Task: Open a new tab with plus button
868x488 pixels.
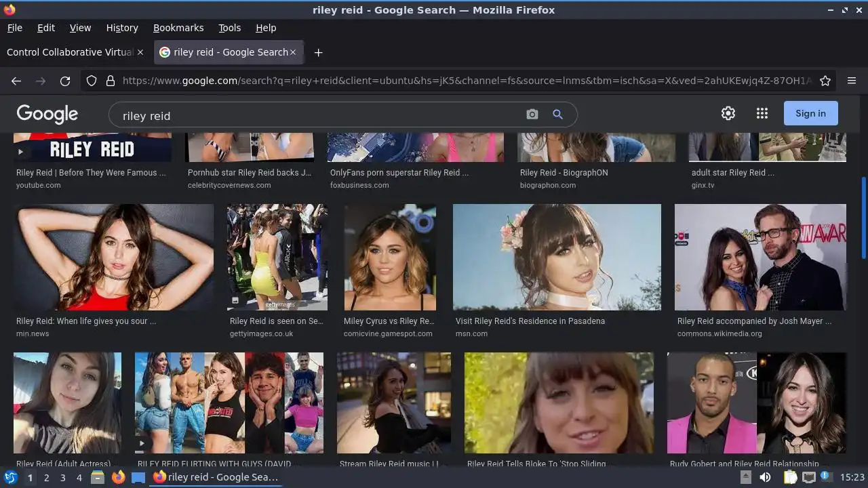Action: click(x=318, y=52)
